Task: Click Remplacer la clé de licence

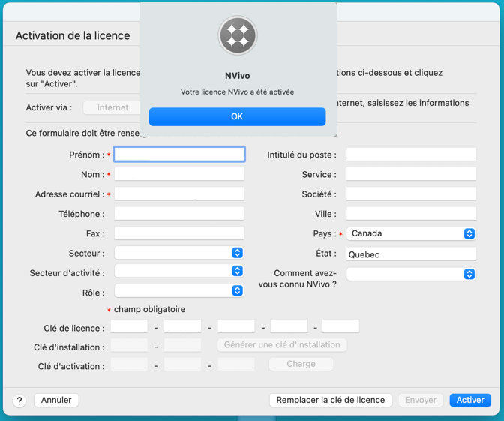Action: 330,400
